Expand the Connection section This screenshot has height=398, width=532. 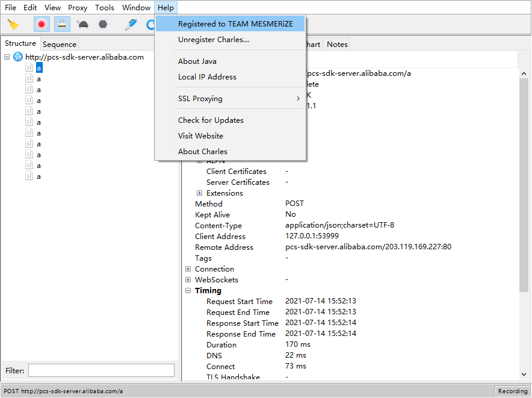click(188, 269)
